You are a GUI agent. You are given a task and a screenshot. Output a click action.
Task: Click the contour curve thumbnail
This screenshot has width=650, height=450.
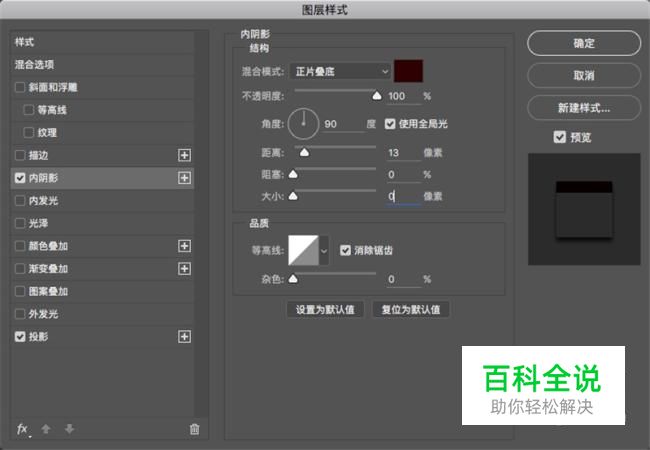coord(303,251)
